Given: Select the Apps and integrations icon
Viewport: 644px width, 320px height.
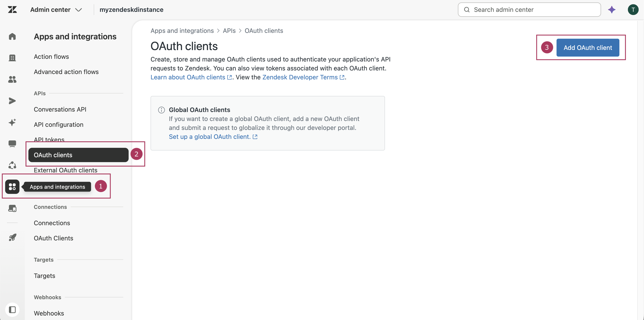Looking at the screenshot, I should click(x=12, y=187).
